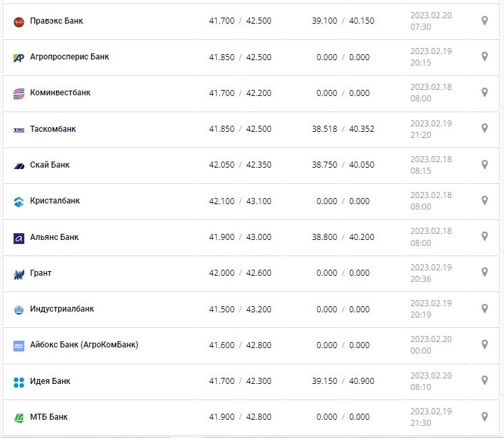This screenshot has height=438, width=504.
Task: Click the map pin for Правэкс Банк
Action: 484,21
